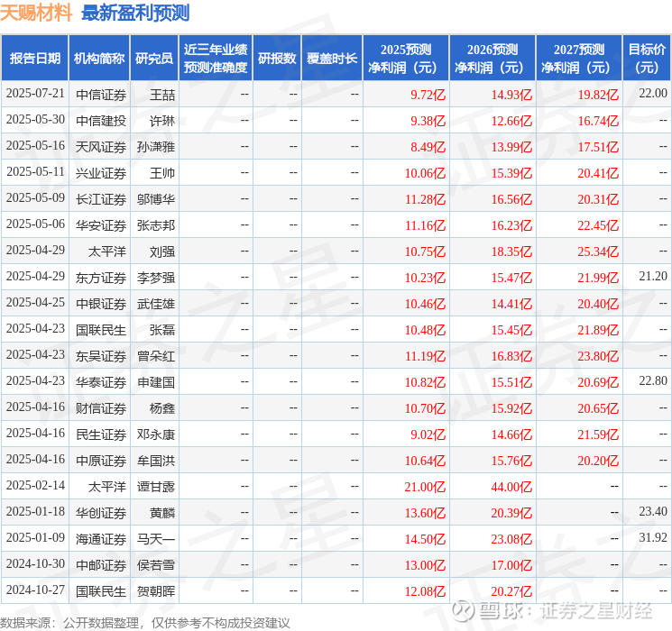Click target price 22.00

tap(653, 94)
